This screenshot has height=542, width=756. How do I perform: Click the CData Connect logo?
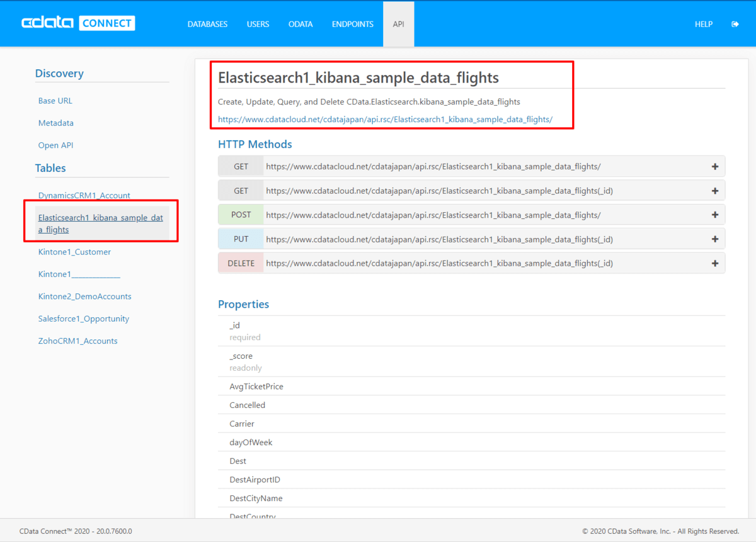78,23
